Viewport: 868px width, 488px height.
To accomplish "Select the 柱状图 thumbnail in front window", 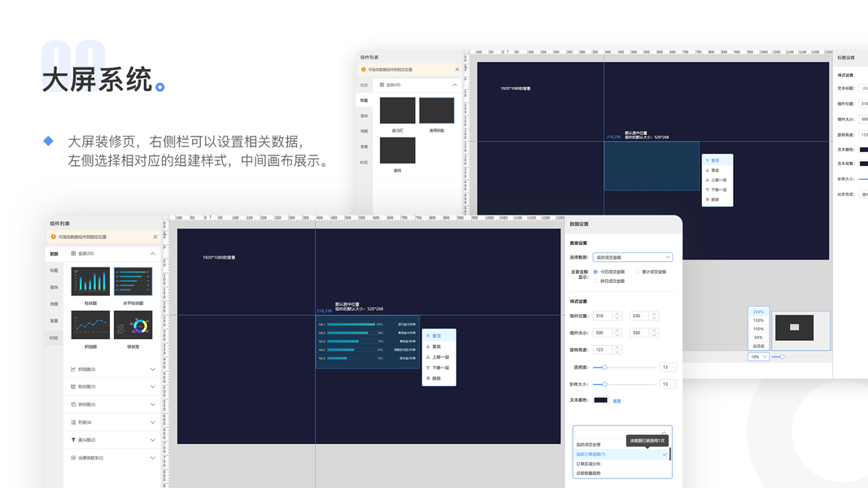I will pos(91,281).
